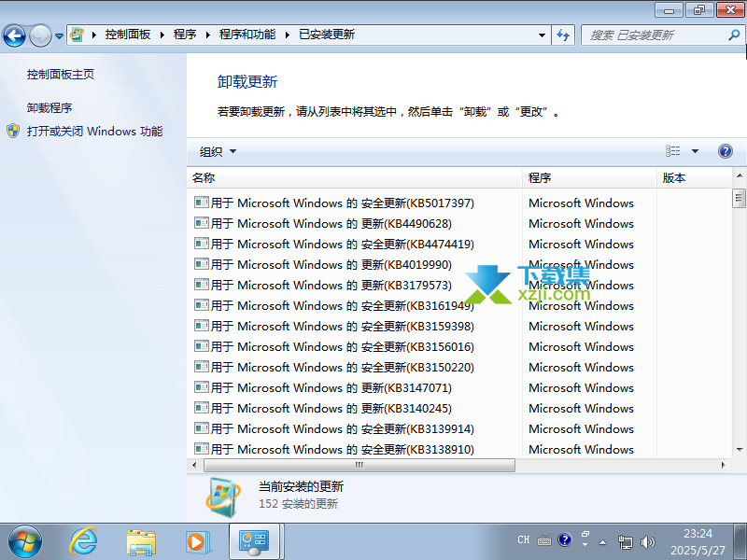Click the shield icon beside Windows 功能
Screen dimensions: 747x560
(13, 131)
